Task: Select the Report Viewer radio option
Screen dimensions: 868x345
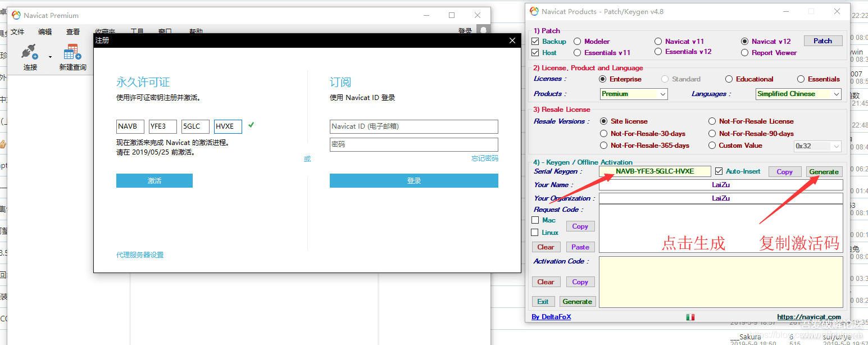Action: (x=745, y=53)
